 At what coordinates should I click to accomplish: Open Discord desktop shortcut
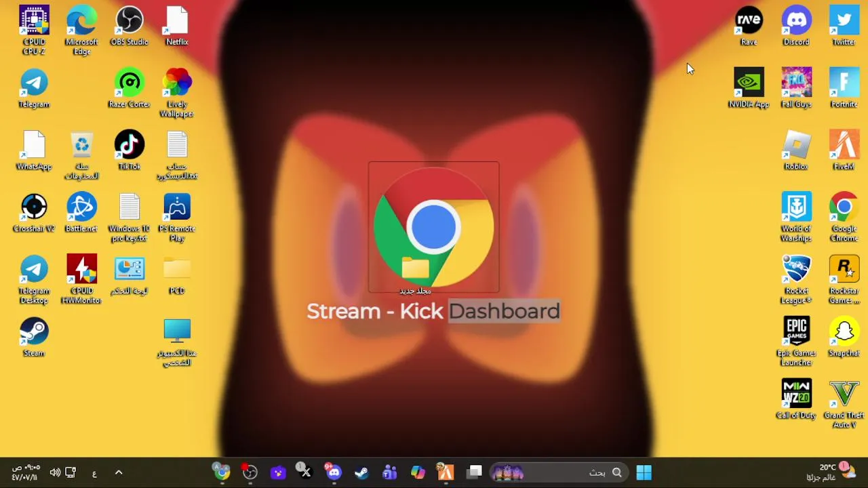796,26
